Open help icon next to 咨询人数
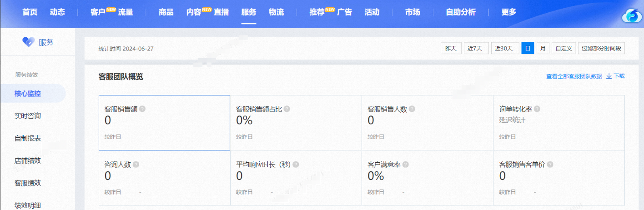Viewport: 644px width, 210px height. point(136,165)
